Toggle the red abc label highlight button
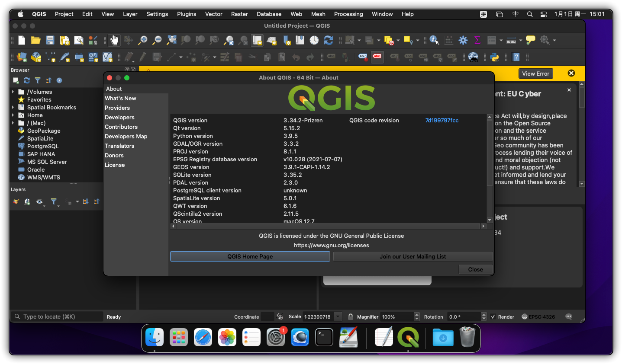The height and width of the screenshot is (364, 622). tap(377, 57)
